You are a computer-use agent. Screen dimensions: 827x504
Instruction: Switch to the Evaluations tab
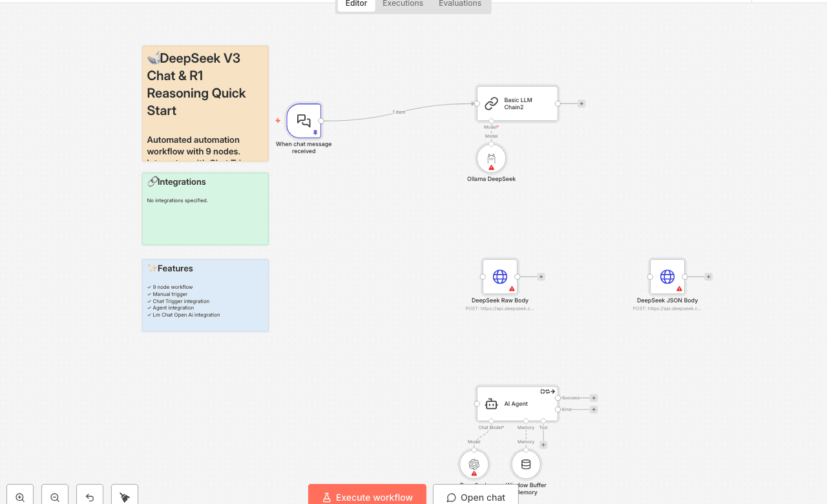pos(459,3)
